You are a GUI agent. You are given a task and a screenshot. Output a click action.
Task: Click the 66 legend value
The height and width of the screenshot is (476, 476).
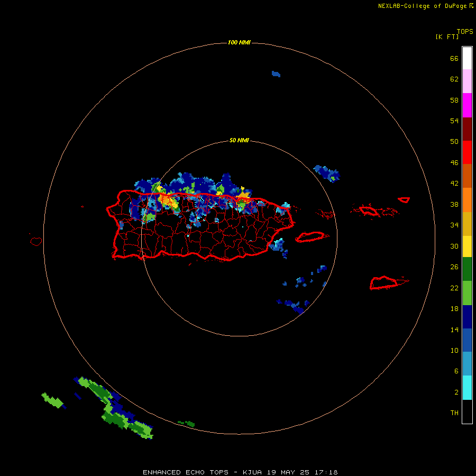tap(454, 58)
